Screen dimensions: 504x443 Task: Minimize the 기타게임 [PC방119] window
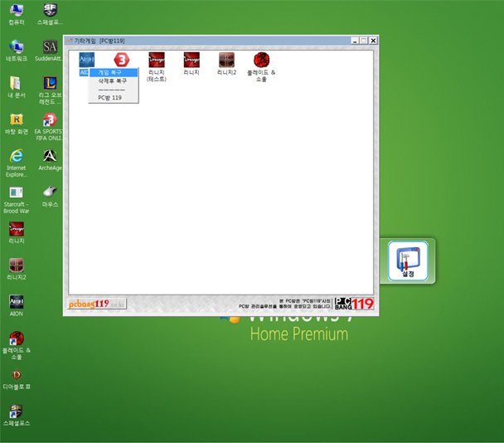[355, 41]
